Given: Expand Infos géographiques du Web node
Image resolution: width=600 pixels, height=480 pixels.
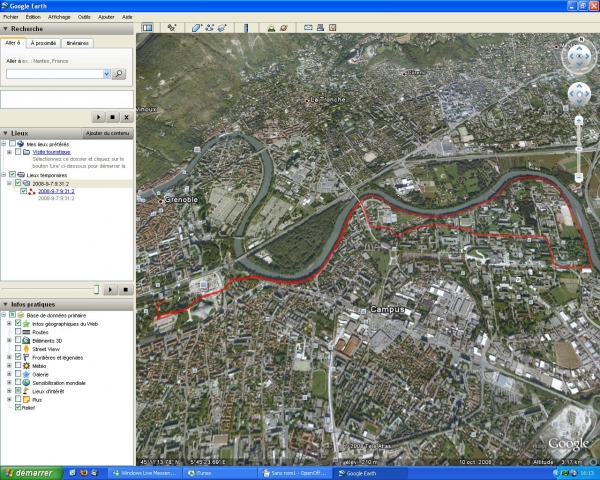Looking at the screenshot, I should (9, 323).
